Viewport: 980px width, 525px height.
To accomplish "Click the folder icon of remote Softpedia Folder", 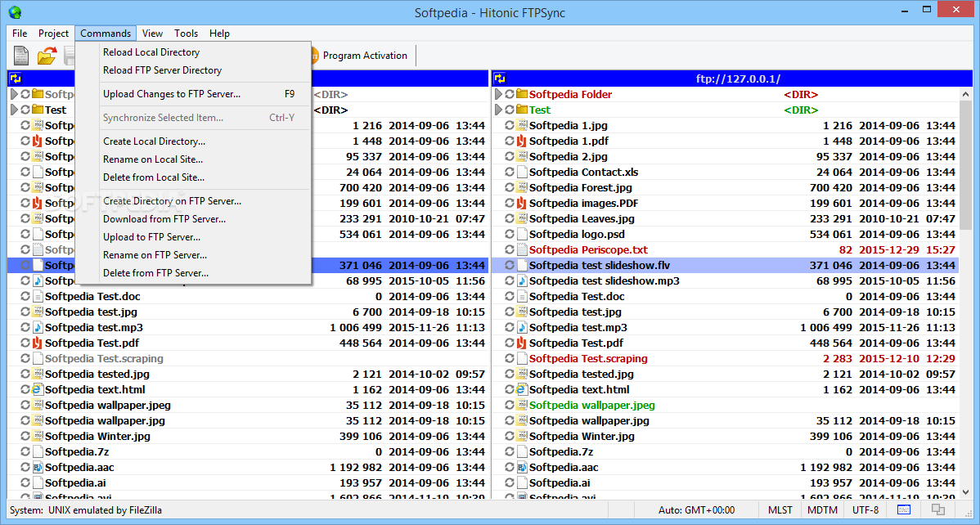I will point(522,94).
